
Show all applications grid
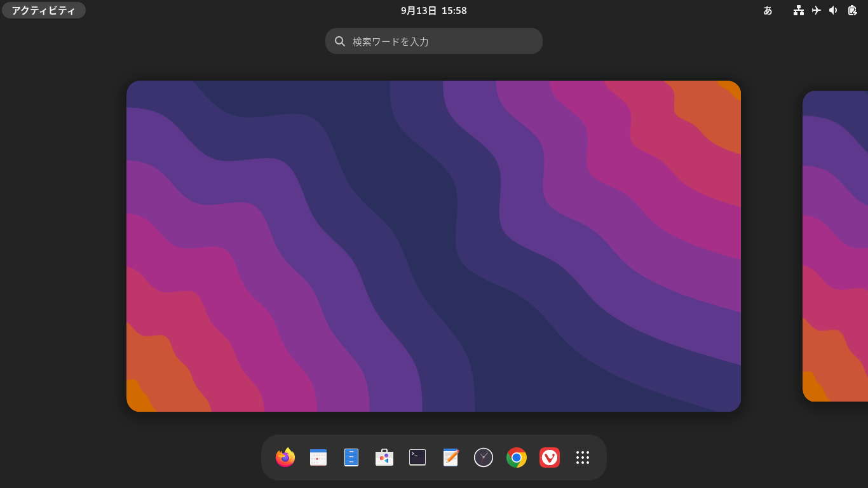[x=583, y=457]
